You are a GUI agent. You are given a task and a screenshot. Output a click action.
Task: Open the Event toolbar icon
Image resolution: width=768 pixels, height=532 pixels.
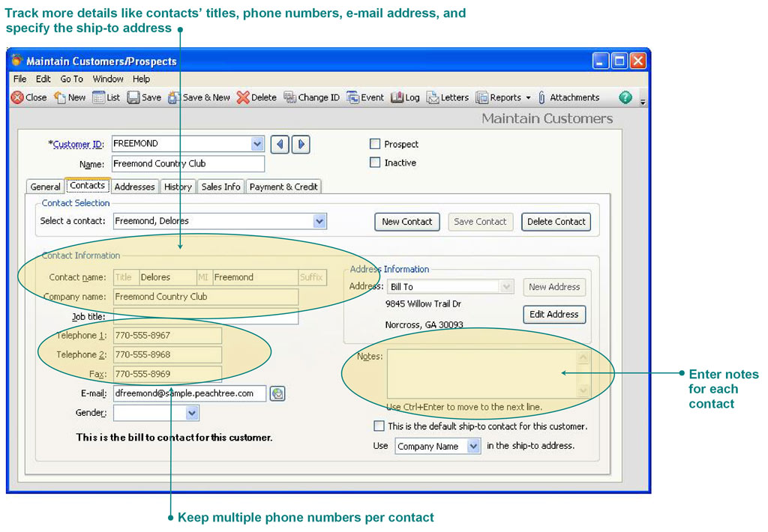coord(352,97)
